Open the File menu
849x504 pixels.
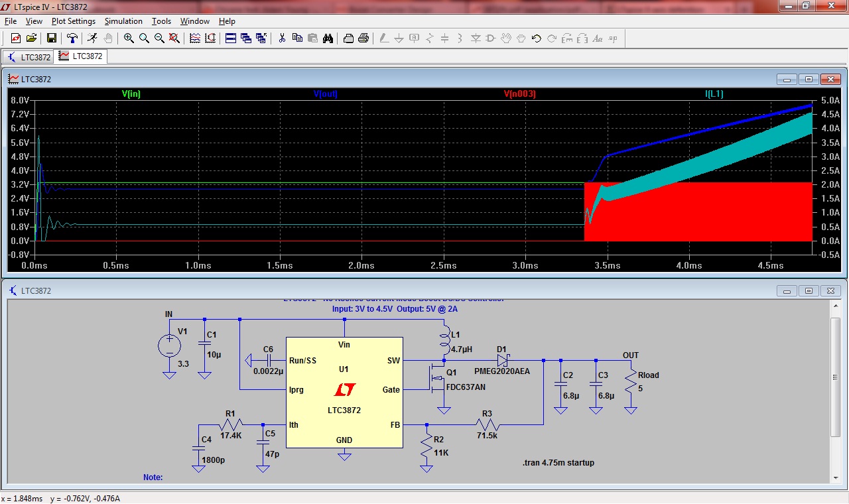(x=11, y=21)
